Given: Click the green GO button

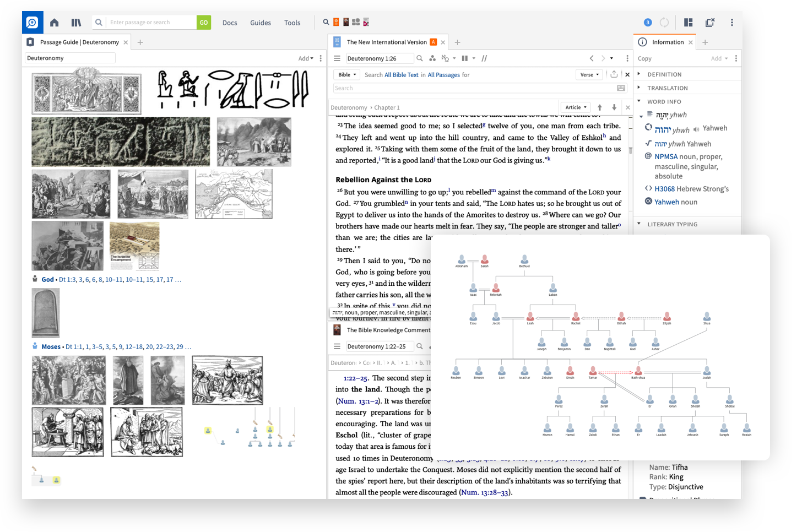Looking at the screenshot, I should click(x=204, y=23).
